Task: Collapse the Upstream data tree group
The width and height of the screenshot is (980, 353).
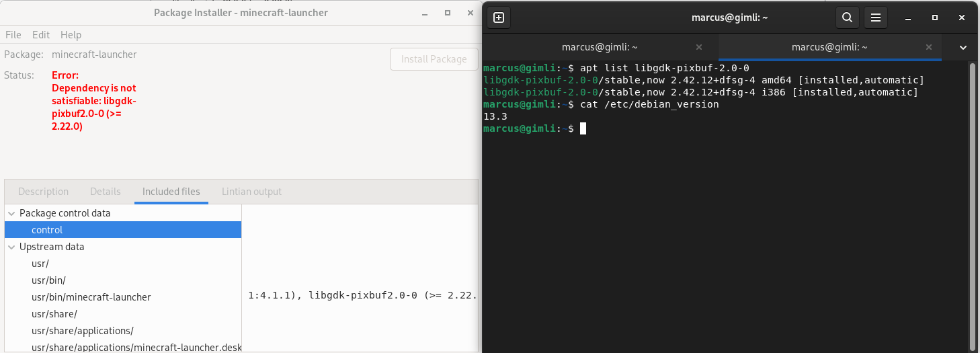Action: pyautogui.click(x=11, y=247)
